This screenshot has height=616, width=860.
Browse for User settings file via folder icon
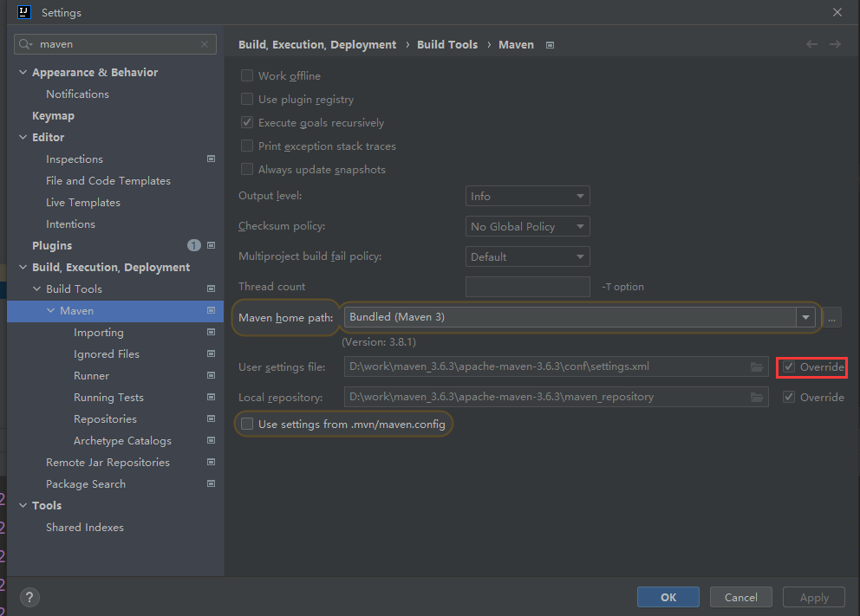click(x=757, y=366)
